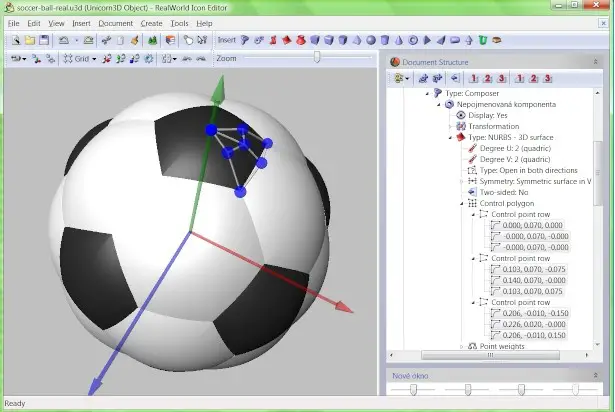Click the green U-shaped insert icon

point(483,40)
